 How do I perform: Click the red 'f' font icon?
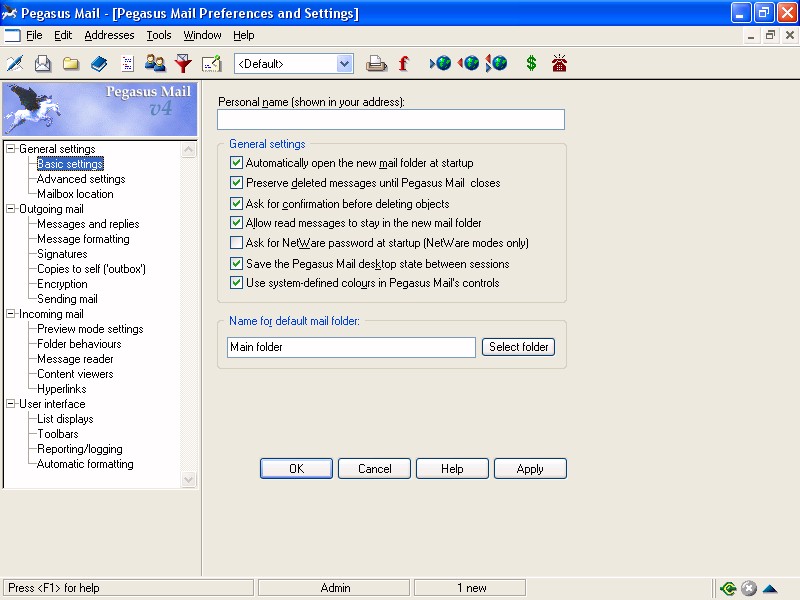pos(403,64)
